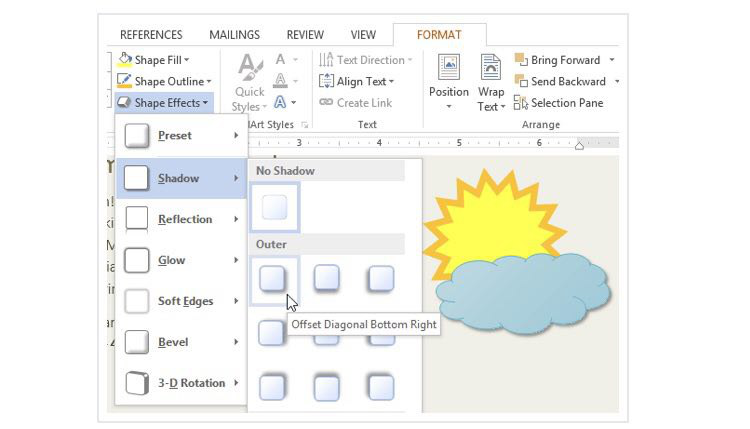
Task: Expand the Text Direction dropdown
Action: click(410, 60)
